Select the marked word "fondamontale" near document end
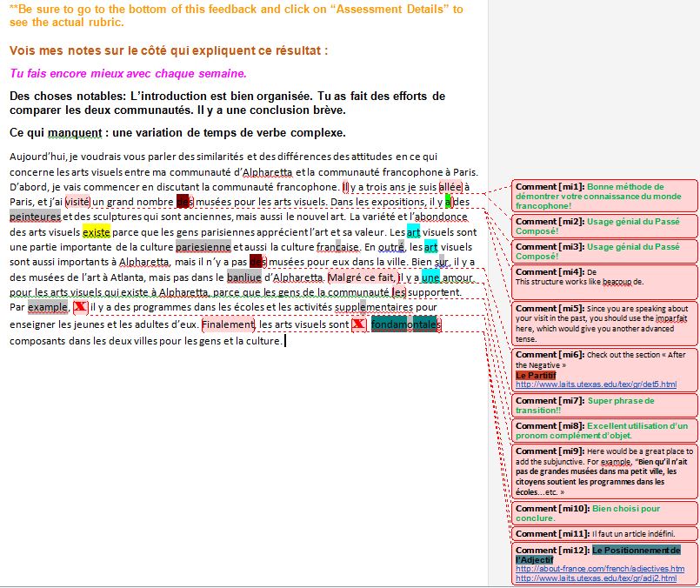 pyautogui.click(x=403, y=324)
